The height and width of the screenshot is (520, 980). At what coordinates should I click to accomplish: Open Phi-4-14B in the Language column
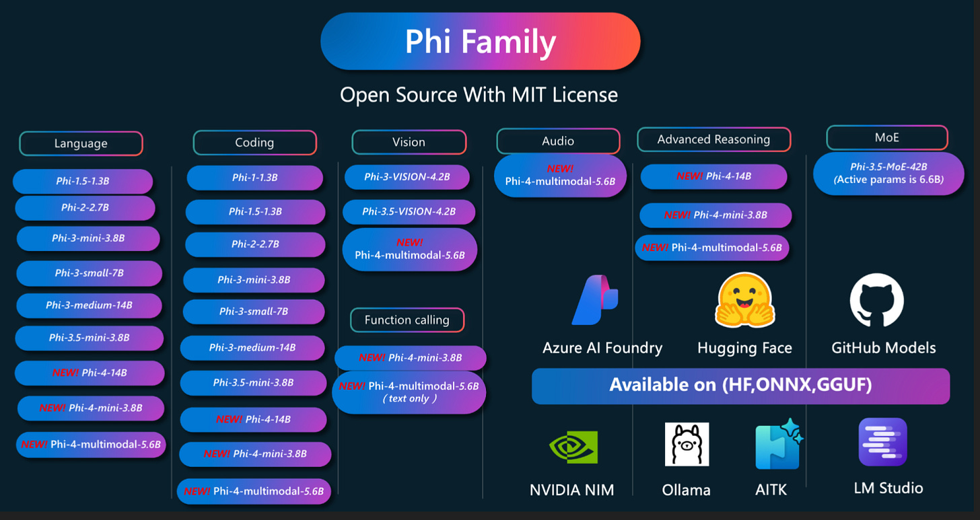pos(90,373)
